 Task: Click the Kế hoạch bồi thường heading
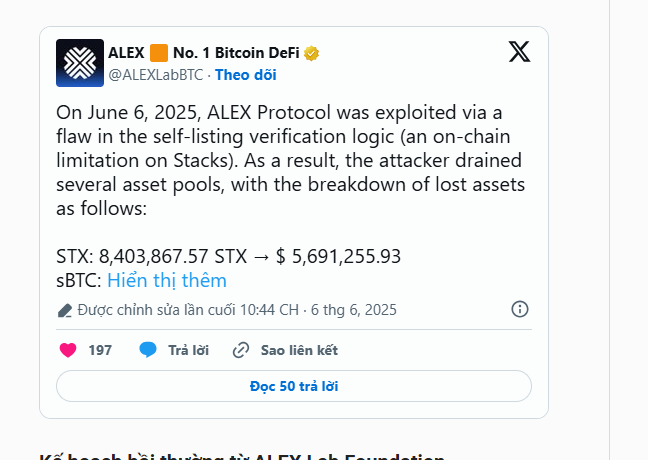(242, 457)
